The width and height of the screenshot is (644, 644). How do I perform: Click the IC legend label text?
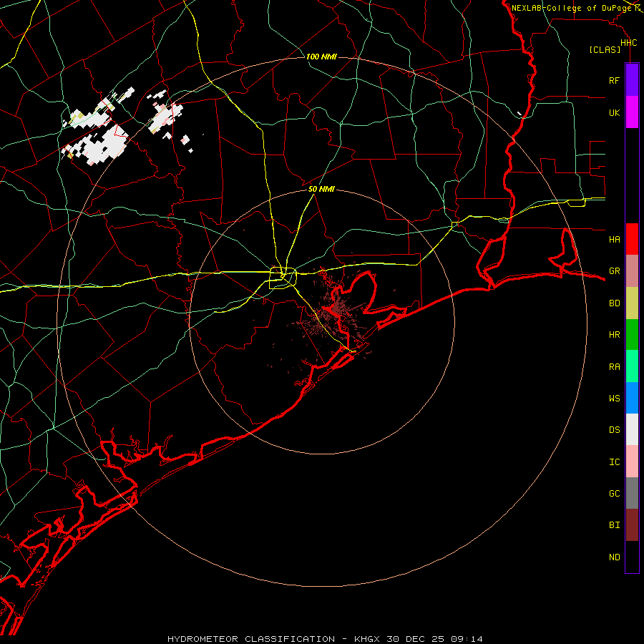click(x=614, y=462)
